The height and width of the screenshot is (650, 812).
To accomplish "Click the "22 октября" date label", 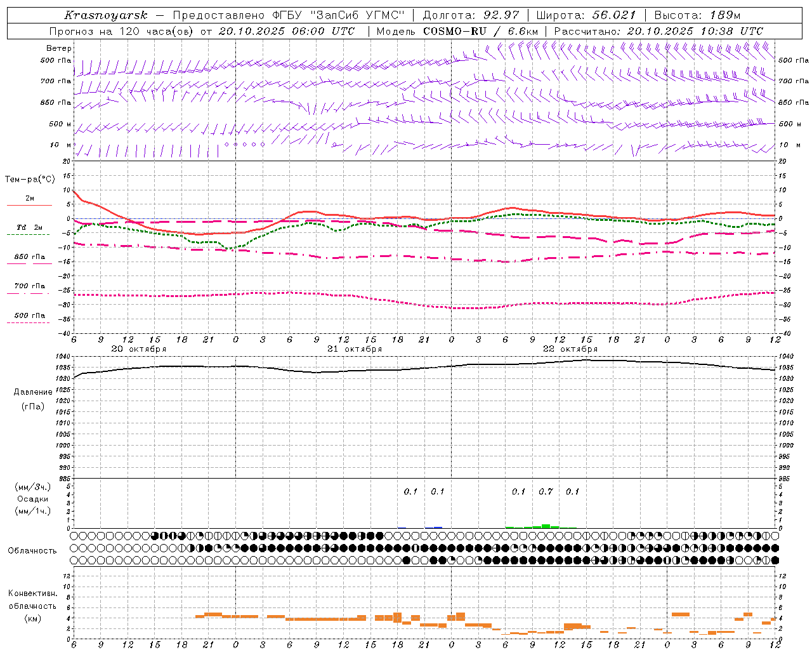I will [570, 349].
